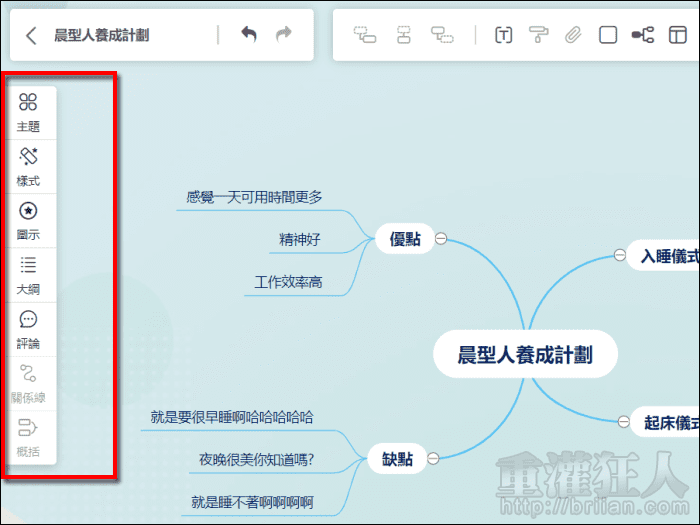
Task: Collapse the 優點 branch
Action: [x=441, y=239]
